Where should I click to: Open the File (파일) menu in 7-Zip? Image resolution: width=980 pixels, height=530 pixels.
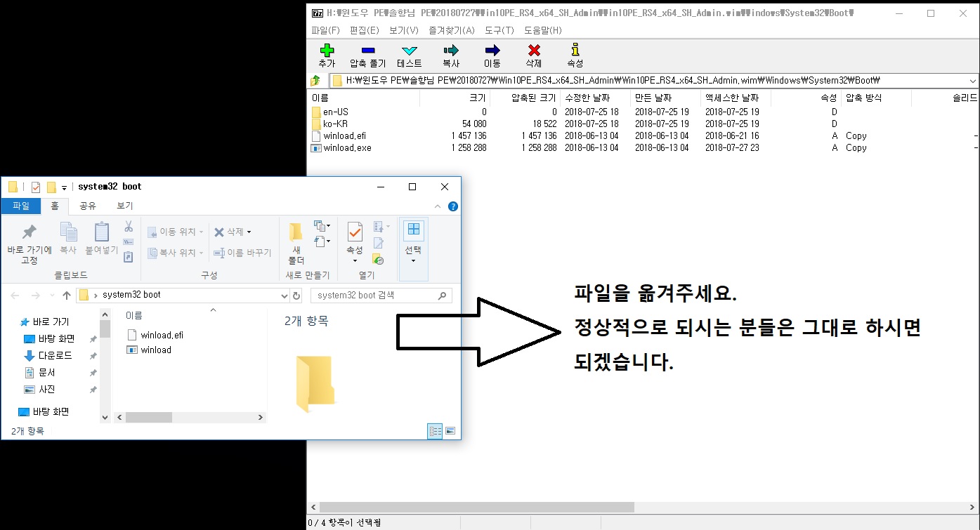pos(325,31)
